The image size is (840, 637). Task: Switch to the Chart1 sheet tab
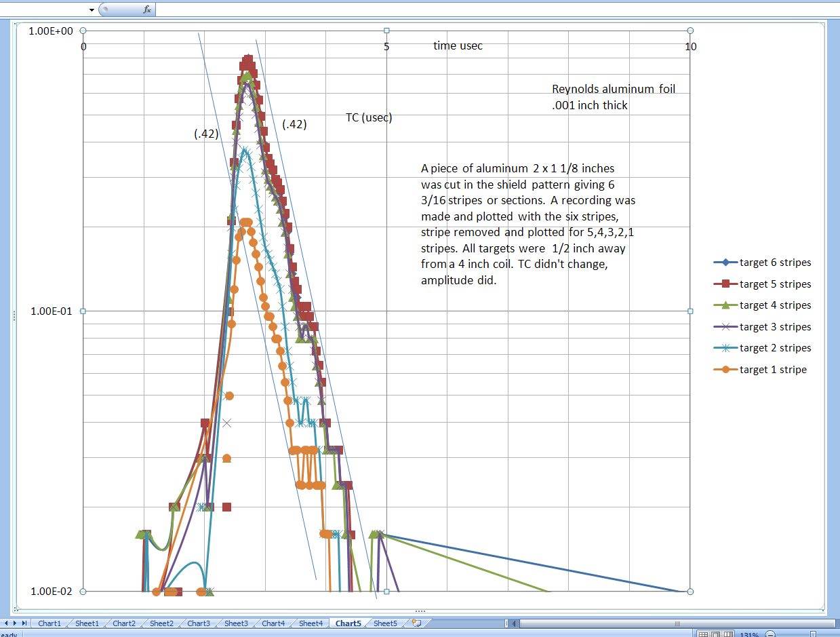pos(49,623)
